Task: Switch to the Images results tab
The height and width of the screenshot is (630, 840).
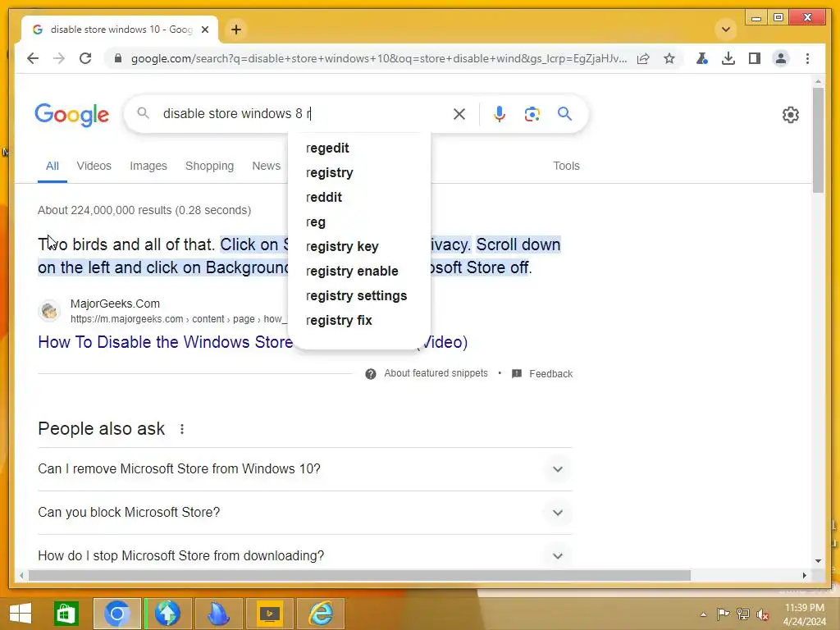Action: [x=148, y=166]
